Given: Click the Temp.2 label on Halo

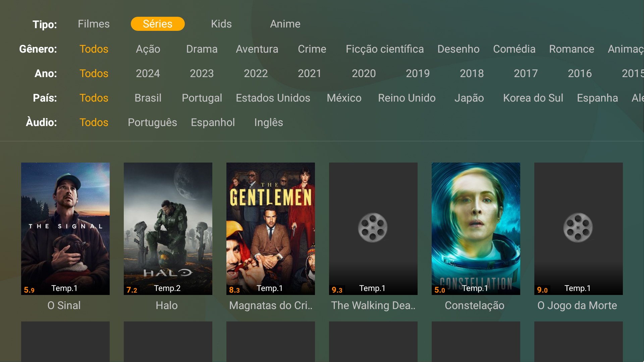Looking at the screenshot, I should point(167,288).
